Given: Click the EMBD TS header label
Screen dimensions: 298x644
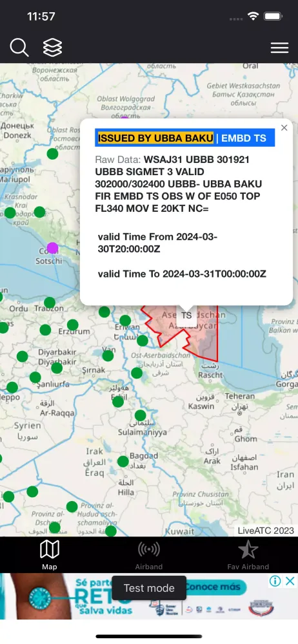Looking at the screenshot, I should point(244,138).
